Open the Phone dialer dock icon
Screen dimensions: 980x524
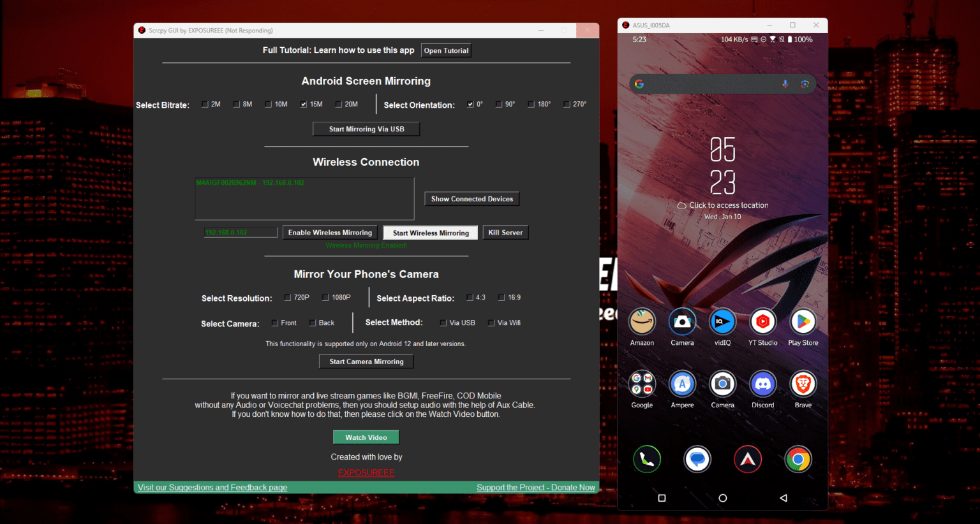(646, 459)
